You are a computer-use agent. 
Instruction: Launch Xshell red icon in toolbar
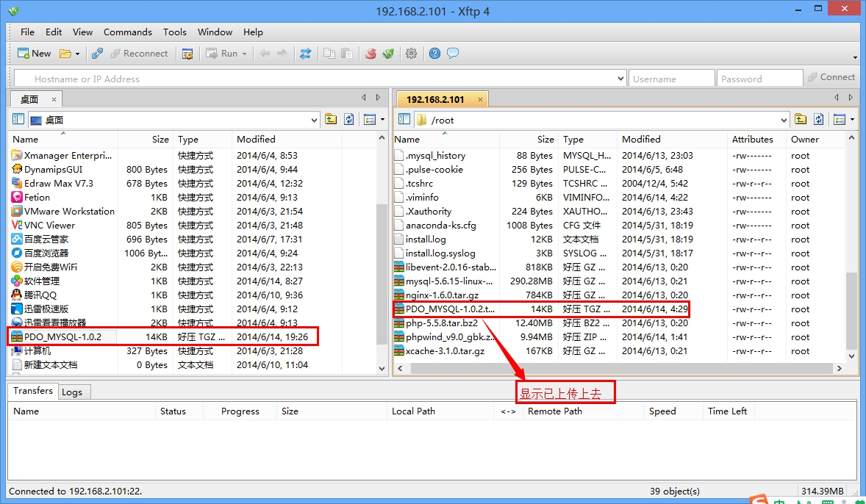[371, 54]
